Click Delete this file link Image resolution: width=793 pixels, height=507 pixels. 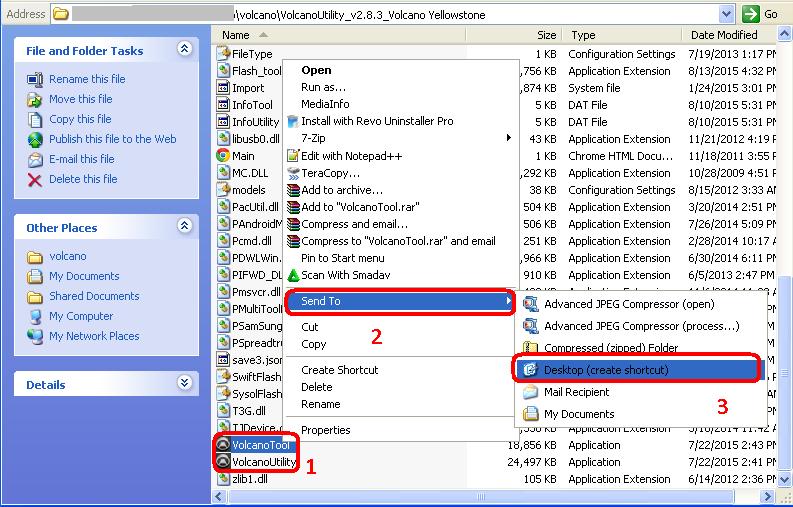tap(83, 179)
